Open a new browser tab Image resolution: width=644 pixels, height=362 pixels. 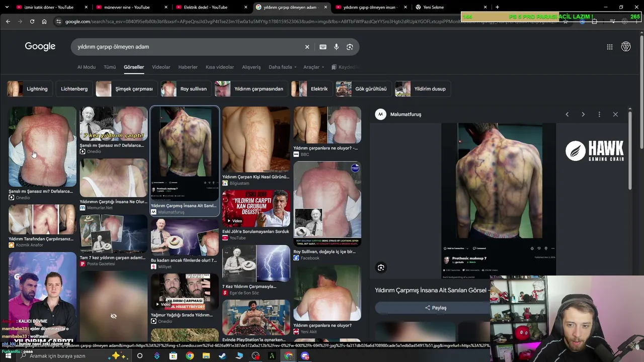pyautogui.click(x=497, y=7)
